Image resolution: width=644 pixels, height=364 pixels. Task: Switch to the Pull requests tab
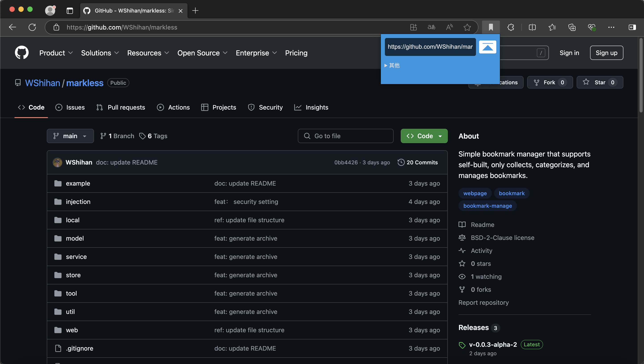pyautogui.click(x=121, y=107)
